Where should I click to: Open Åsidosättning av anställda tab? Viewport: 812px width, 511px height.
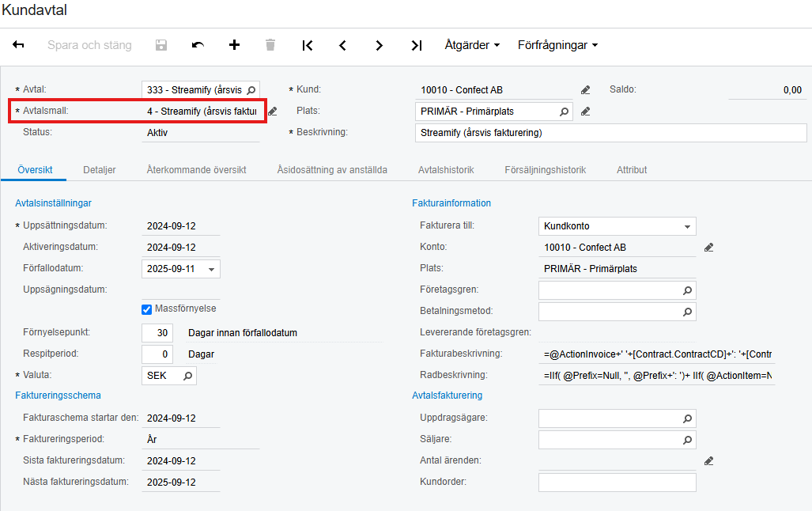pyautogui.click(x=332, y=170)
